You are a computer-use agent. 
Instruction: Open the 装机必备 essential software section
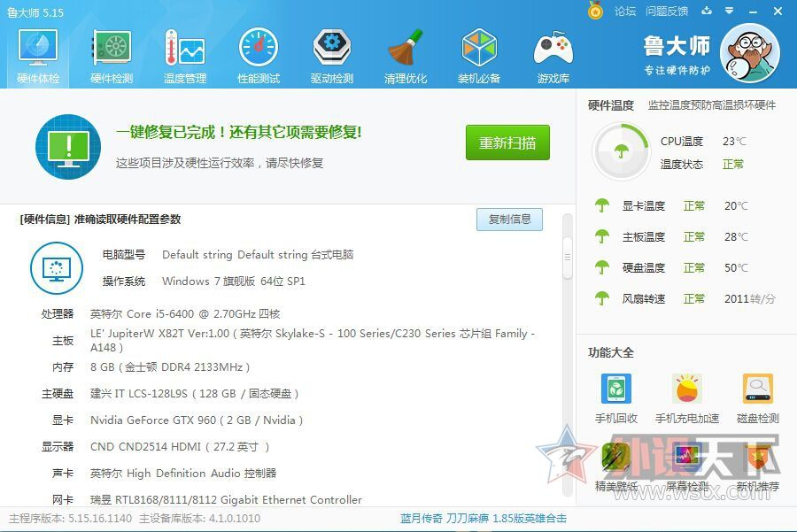[x=478, y=53]
